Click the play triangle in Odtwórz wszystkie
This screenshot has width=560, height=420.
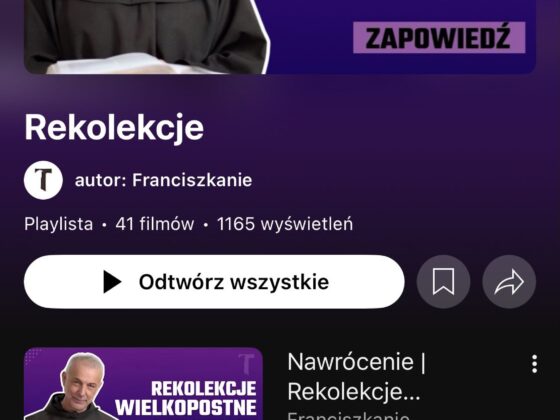112,282
